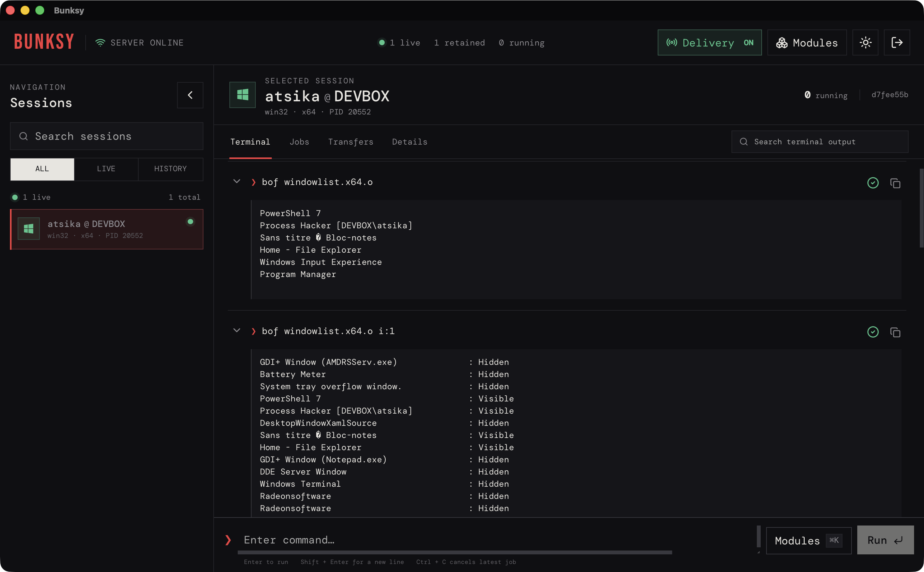Click success check icon for bof windowlist.x64.o

873,183
